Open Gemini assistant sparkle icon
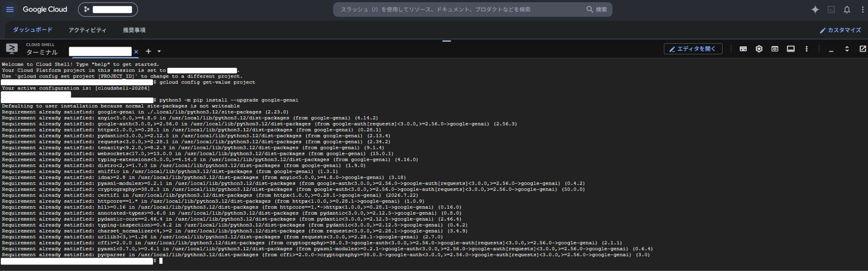The height and width of the screenshot is (271, 868). 815,9
